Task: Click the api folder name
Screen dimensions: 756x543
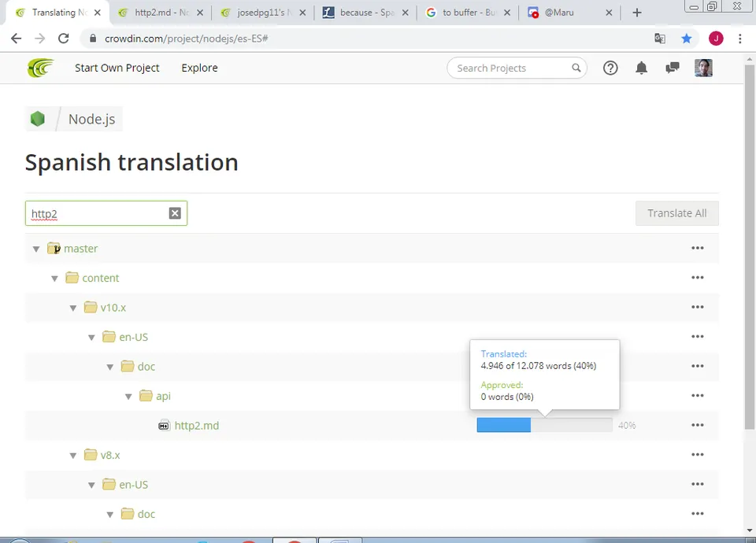Action: coord(164,396)
